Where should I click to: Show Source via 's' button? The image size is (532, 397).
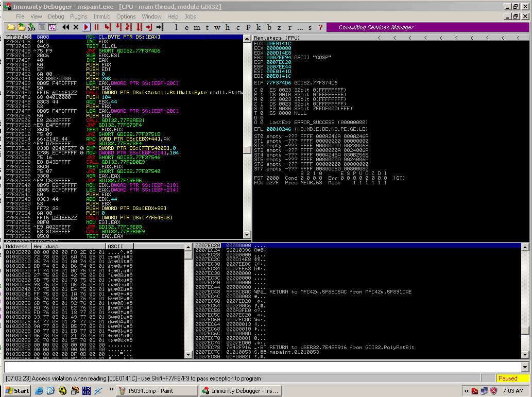click(x=310, y=27)
